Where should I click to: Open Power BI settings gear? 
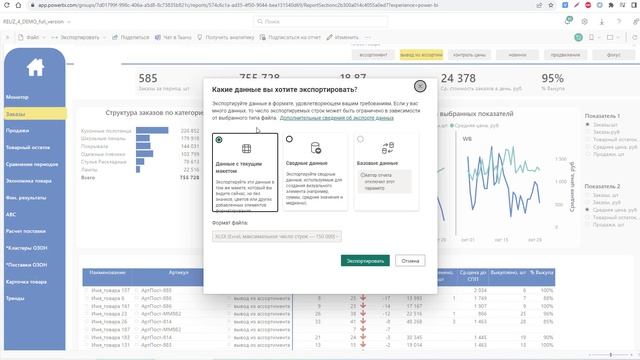[x=584, y=22]
